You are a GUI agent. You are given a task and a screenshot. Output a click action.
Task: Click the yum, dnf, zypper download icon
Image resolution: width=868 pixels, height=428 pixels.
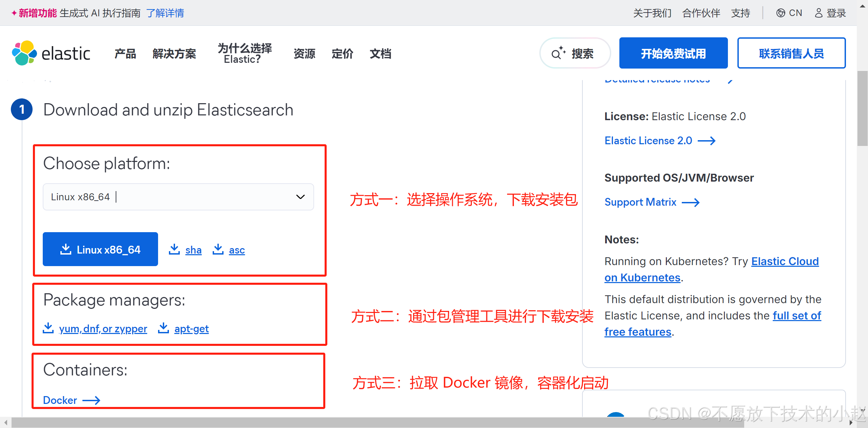click(x=48, y=328)
